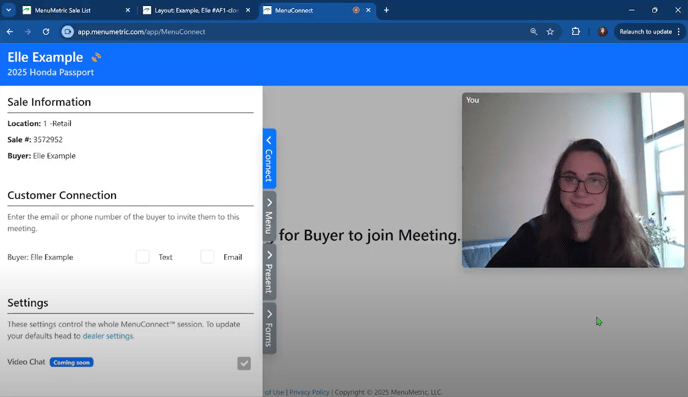Click the zoom magnifier icon in address bar
This screenshot has width=688, height=397.
(x=534, y=32)
